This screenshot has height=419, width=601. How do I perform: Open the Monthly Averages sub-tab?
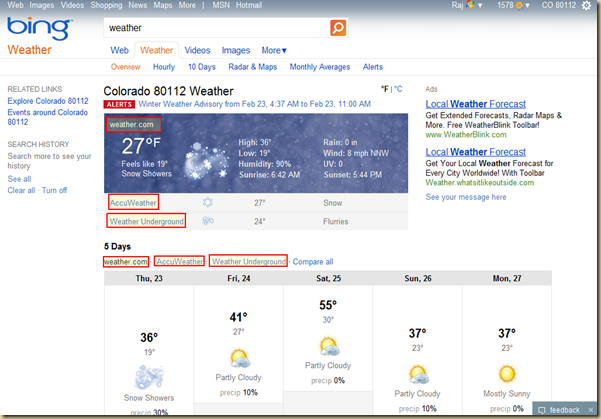320,67
